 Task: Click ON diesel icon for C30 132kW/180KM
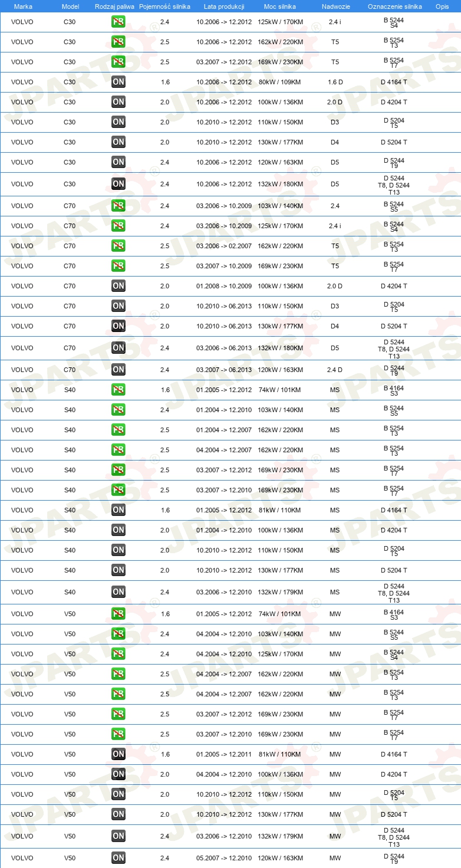click(x=118, y=184)
